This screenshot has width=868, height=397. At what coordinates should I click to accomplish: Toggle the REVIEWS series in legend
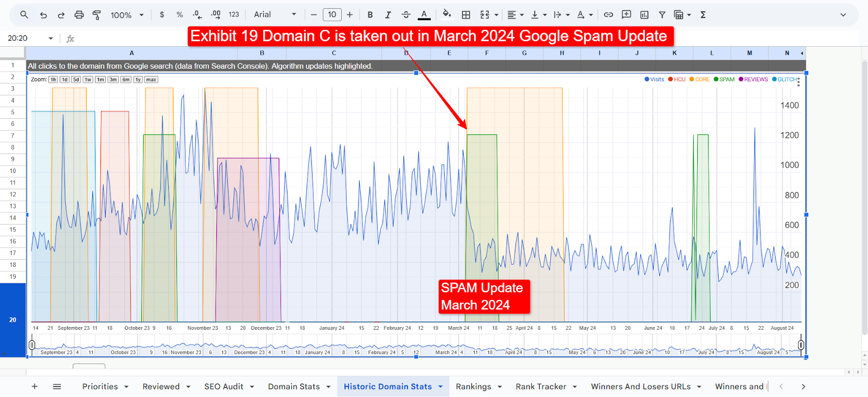pyautogui.click(x=753, y=79)
